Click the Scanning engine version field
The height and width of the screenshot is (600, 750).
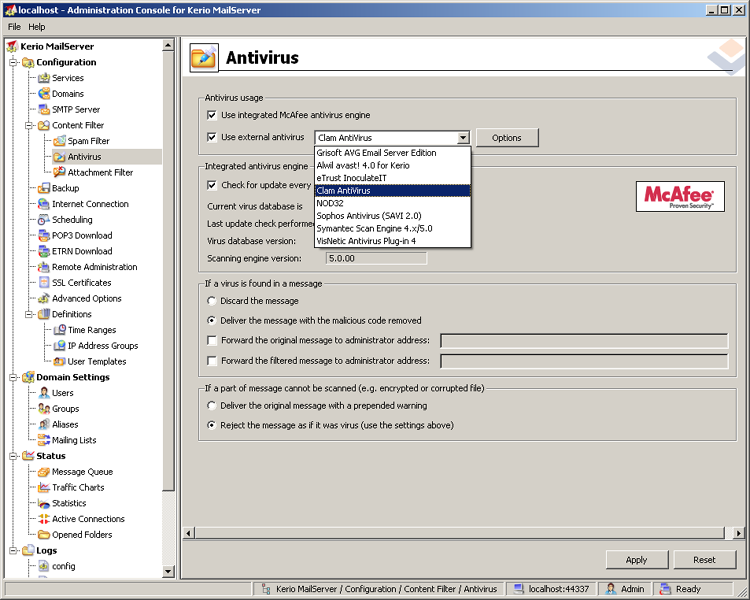[376, 258]
